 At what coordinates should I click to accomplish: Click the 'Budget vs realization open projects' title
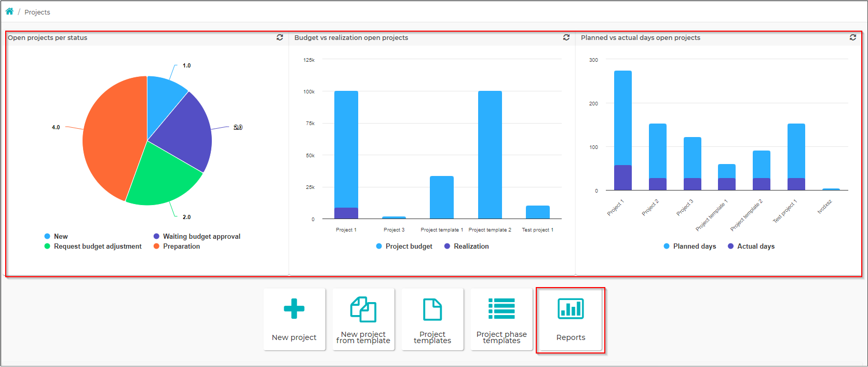pos(351,37)
